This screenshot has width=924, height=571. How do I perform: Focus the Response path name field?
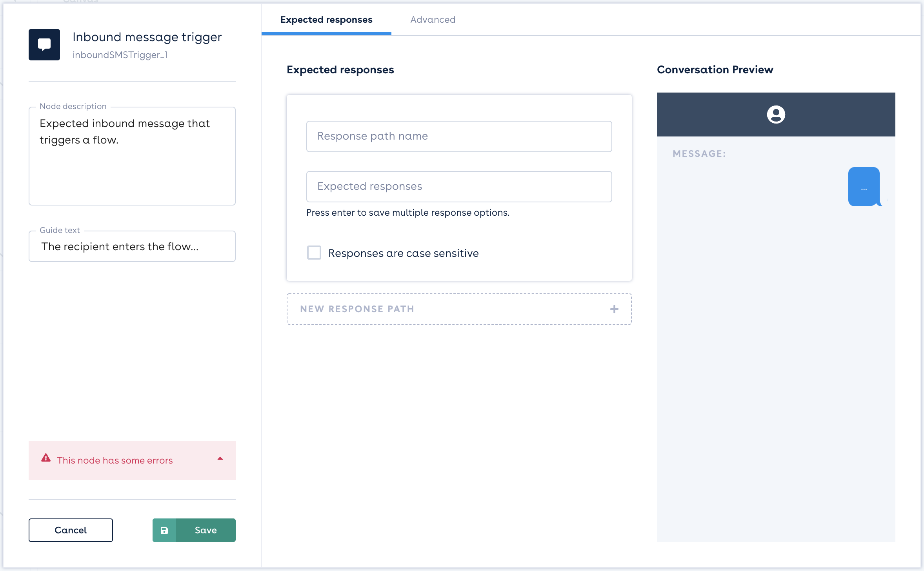459,136
